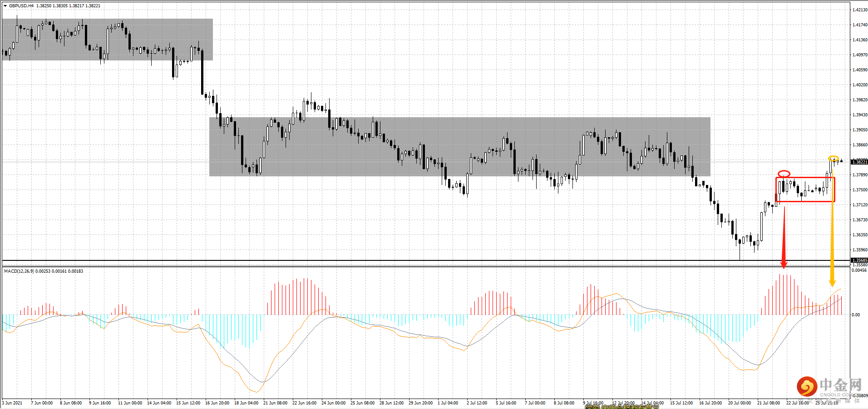Click the 3 Jun 2021 date label

(x=12, y=403)
